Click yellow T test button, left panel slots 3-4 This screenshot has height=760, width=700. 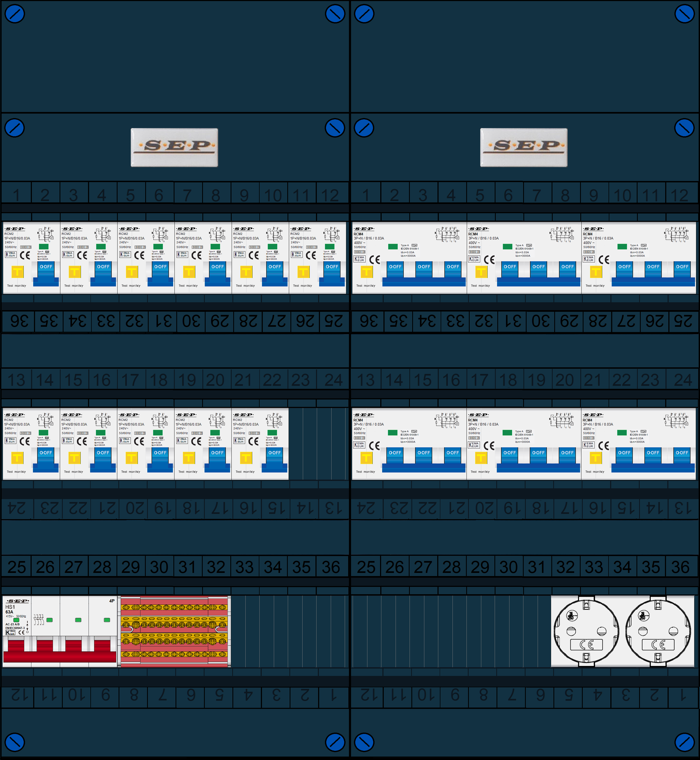coord(75,271)
